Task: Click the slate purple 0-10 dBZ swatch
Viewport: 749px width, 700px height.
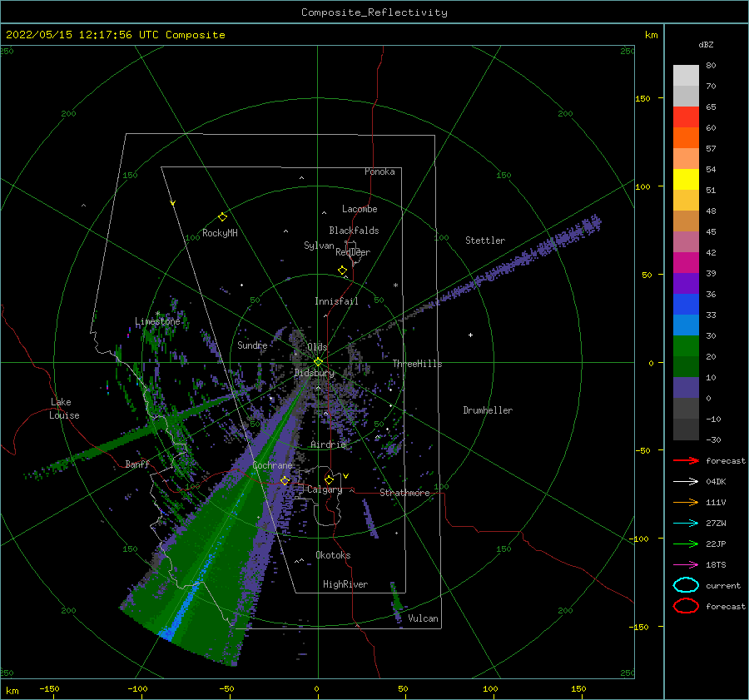Action: tap(686, 388)
